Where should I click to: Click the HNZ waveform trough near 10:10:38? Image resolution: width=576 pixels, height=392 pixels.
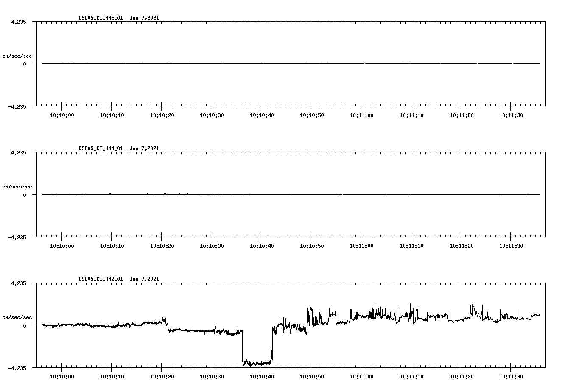(x=257, y=363)
